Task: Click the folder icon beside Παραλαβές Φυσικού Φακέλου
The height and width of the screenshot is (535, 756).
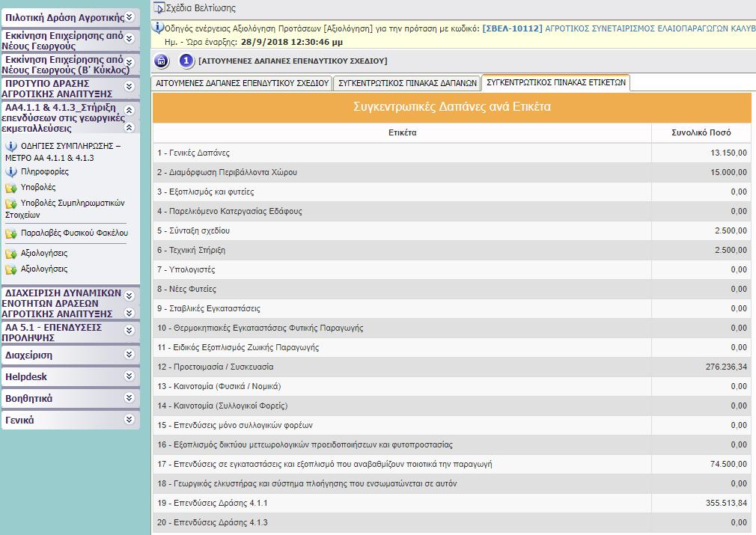Action: [11, 233]
